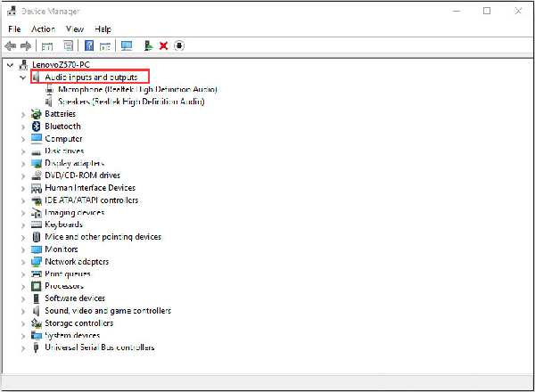
Task: Minimize the Device Manager window
Action: 457,11
